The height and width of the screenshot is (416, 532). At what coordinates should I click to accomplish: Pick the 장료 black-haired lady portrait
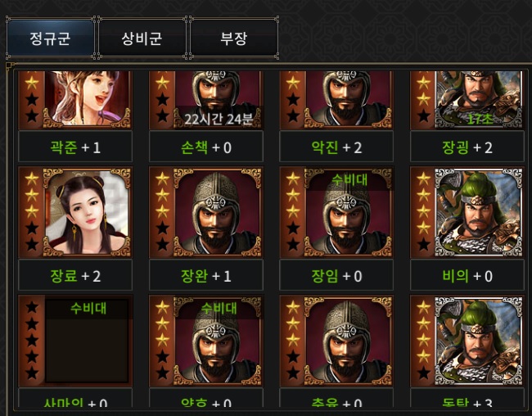tap(88, 212)
